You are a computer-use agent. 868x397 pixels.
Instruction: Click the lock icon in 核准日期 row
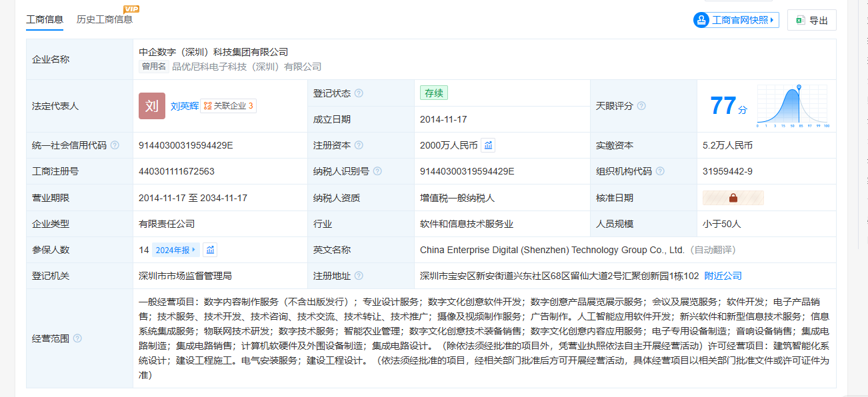[x=733, y=198]
